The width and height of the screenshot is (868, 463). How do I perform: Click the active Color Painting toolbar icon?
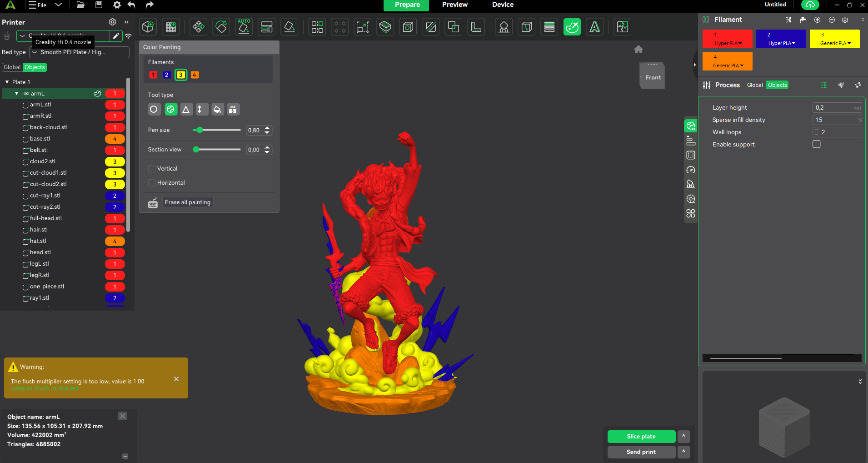[x=572, y=27]
